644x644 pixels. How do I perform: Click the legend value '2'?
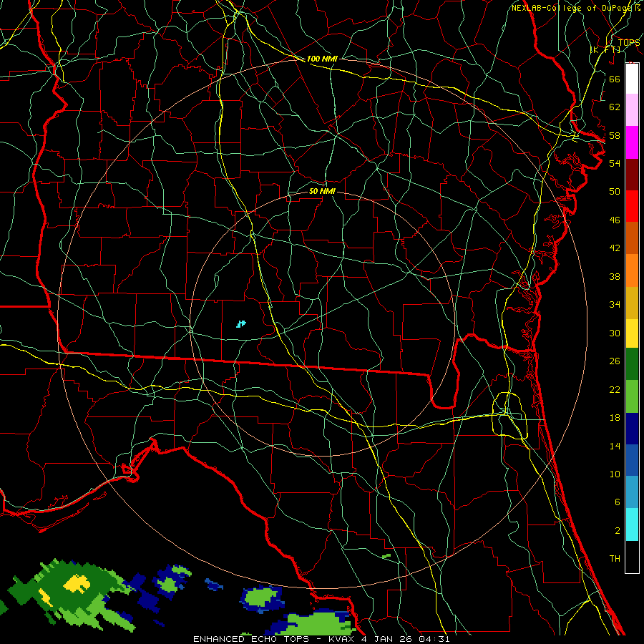tap(617, 531)
